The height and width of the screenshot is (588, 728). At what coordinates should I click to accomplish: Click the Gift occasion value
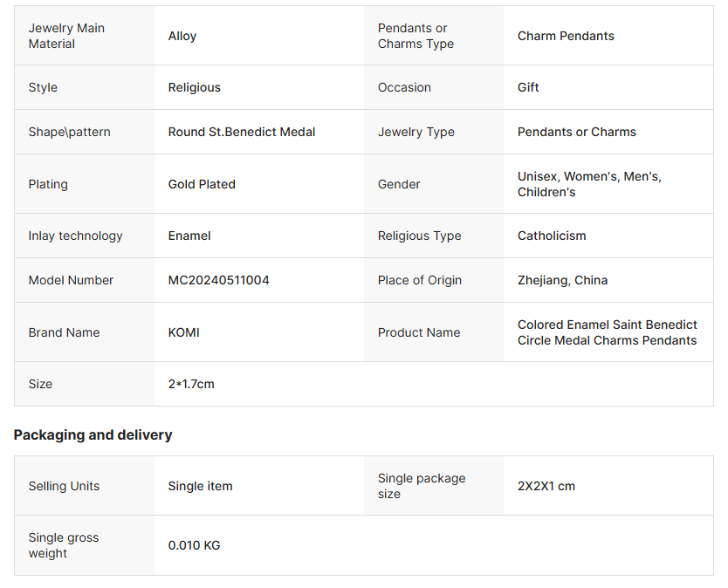click(528, 87)
